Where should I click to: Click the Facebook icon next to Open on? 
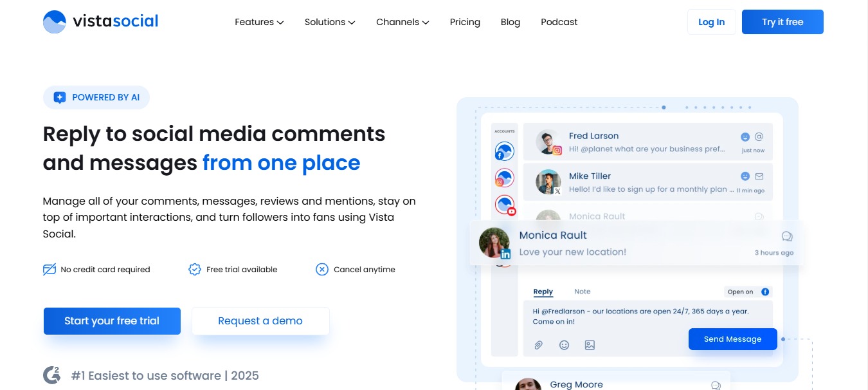tap(764, 292)
